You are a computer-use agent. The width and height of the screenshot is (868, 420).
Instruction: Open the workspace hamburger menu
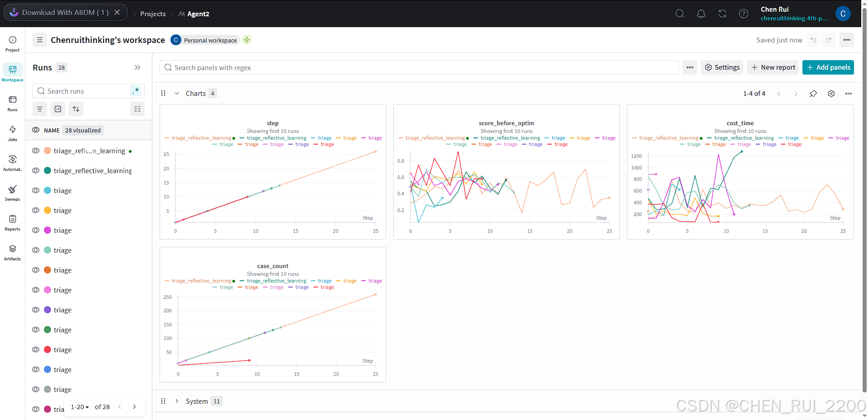pos(40,40)
